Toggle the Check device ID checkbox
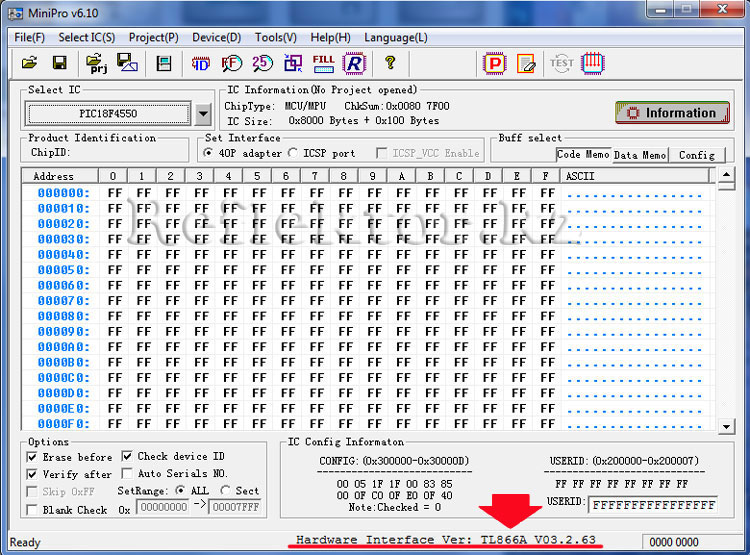This screenshot has height=555, width=750. (x=127, y=456)
